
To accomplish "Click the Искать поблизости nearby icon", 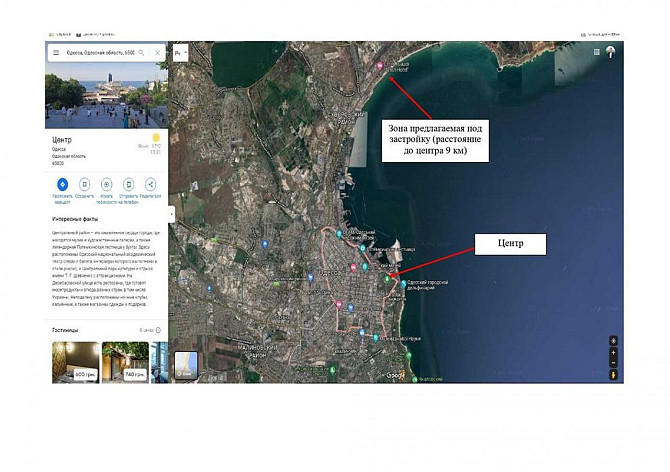I will pos(106,185).
